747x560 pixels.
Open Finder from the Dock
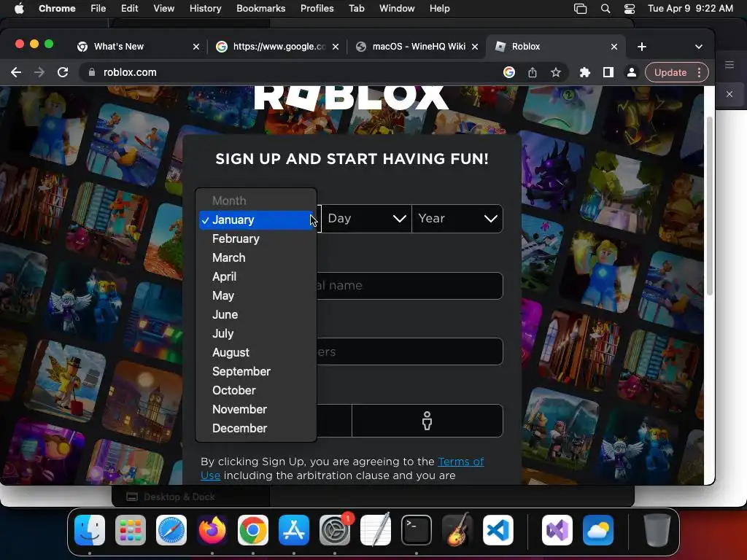coord(90,531)
